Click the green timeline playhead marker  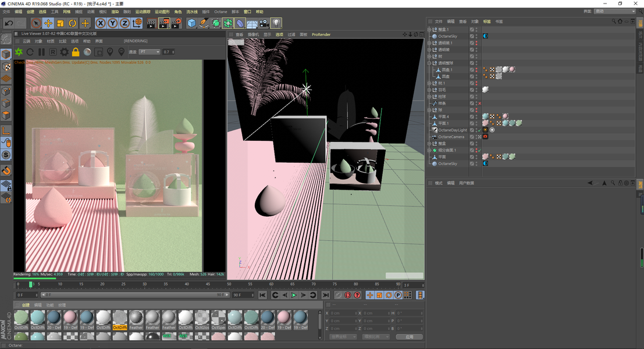click(30, 284)
